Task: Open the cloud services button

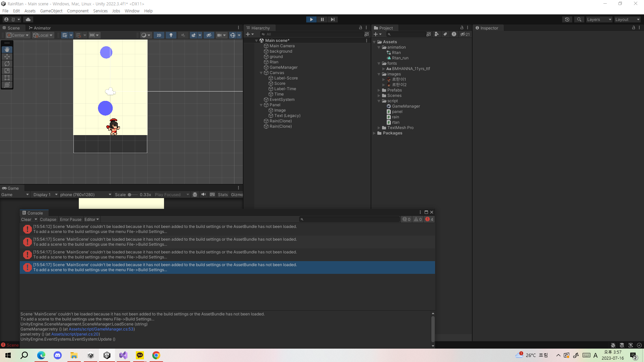Action: (28, 19)
